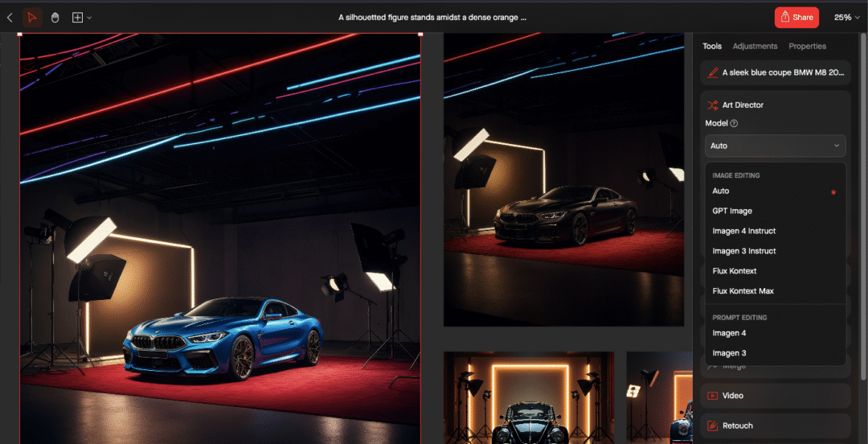Activate the hand pan tool

coord(55,17)
